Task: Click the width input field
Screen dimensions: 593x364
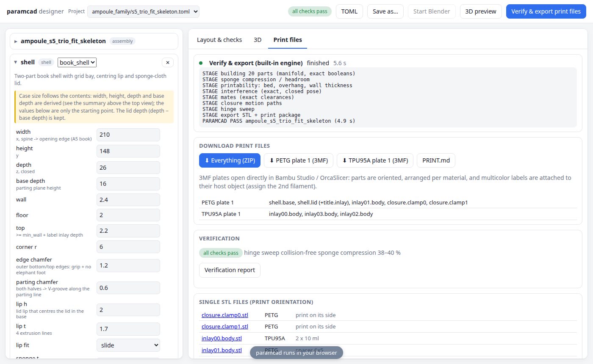Action: 128,135
